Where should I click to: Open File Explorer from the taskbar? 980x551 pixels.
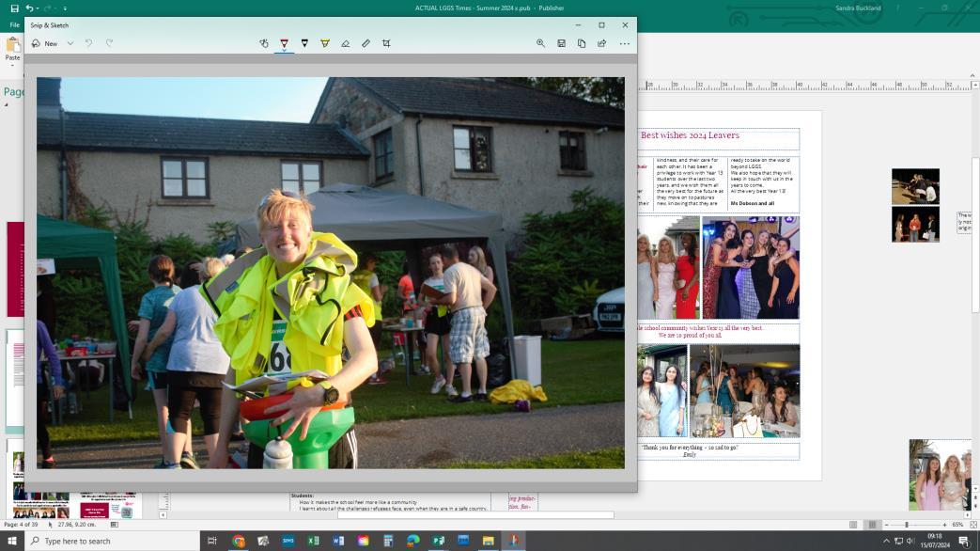(489, 541)
